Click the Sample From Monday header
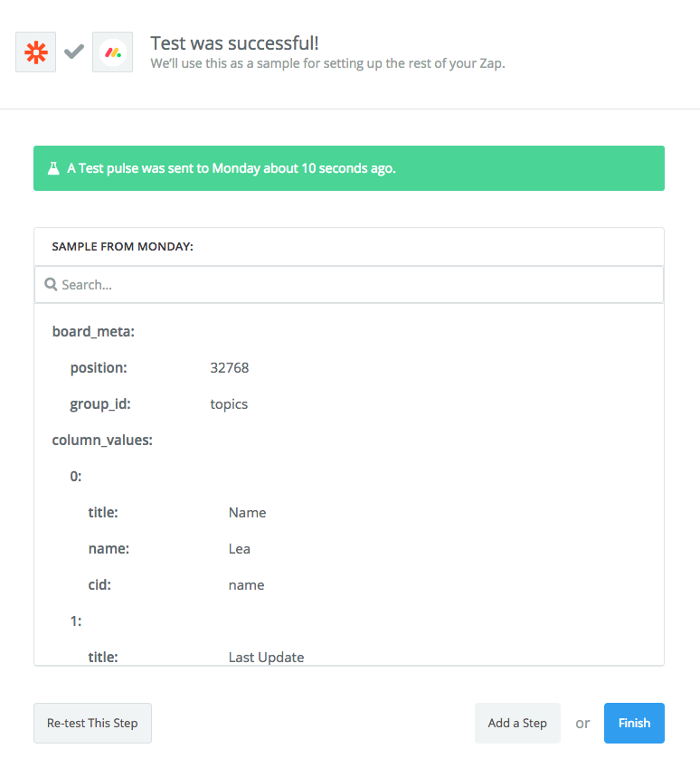The height and width of the screenshot is (758, 700). point(123,247)
